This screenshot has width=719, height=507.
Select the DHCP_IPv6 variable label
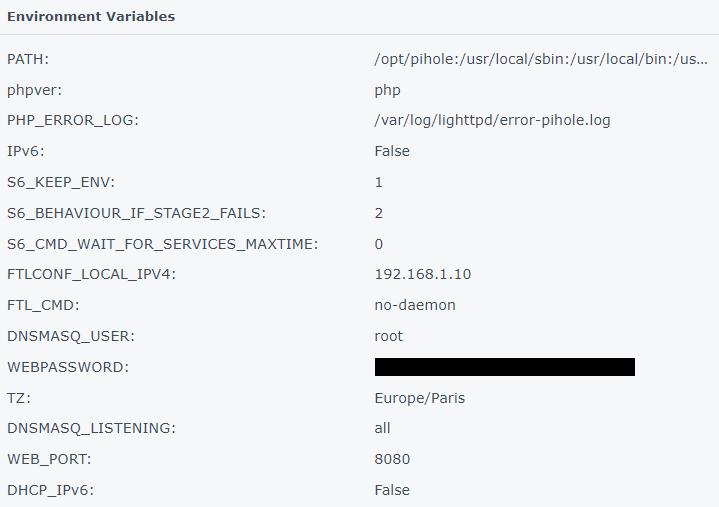tap(50, 490)
